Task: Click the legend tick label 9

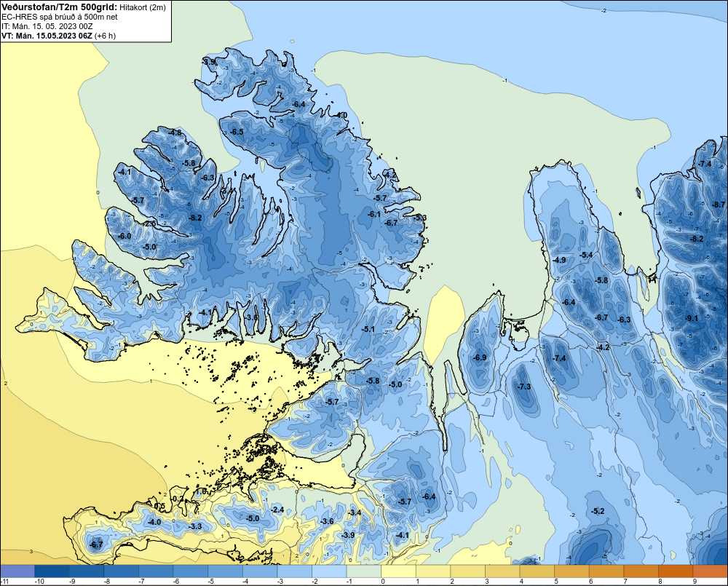Action: 695,582
